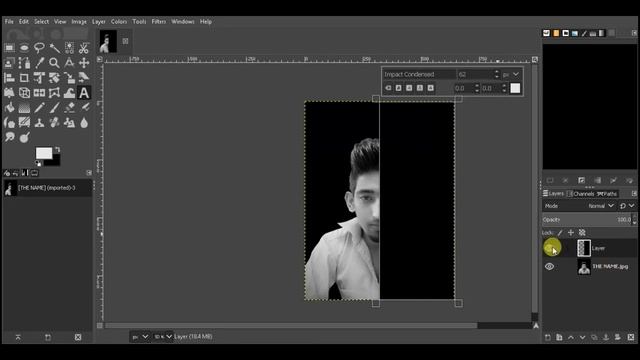Open the status bar unit px dropdown
The height and width of the screenshot is (360, 640).
coord(140,337)
